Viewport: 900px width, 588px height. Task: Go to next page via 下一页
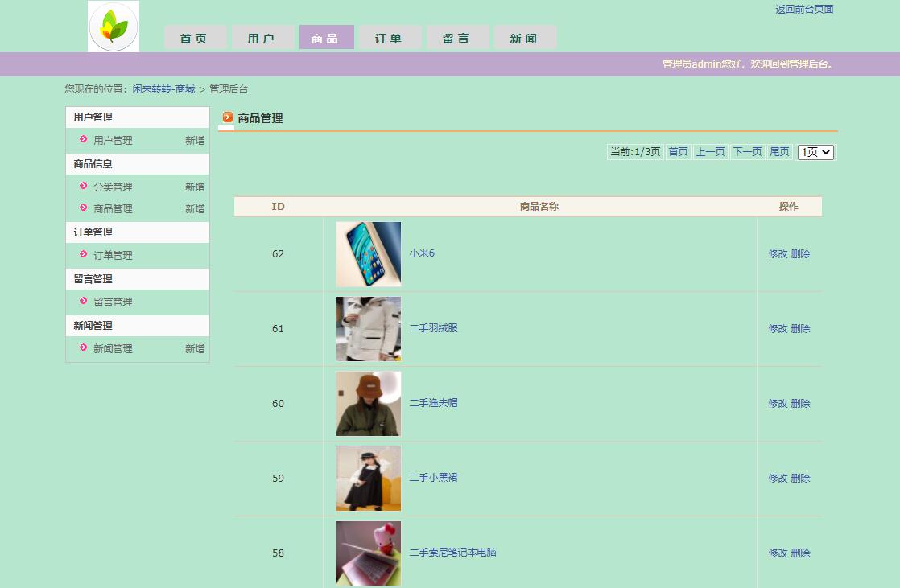746,151
